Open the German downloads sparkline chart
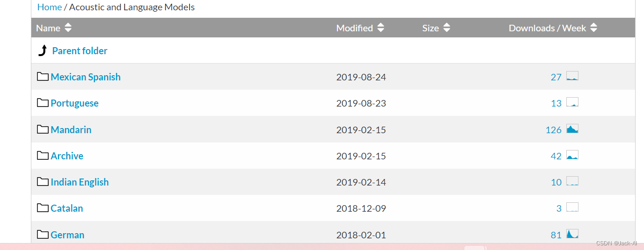 pos(572,234)
